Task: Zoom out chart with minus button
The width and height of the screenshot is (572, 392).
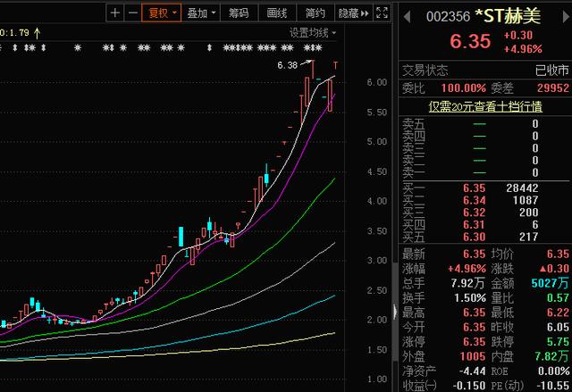Action: (133, 13)
